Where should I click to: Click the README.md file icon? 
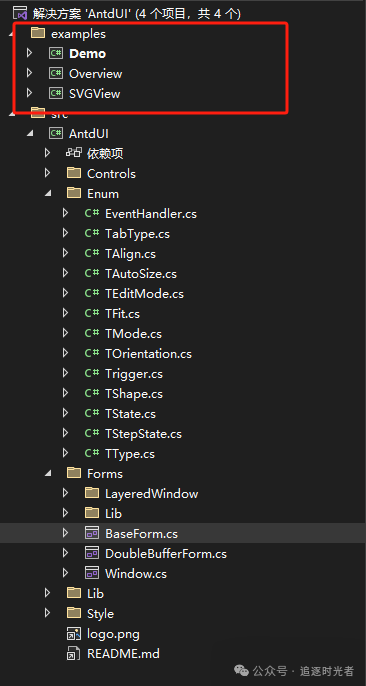tap(73, 654)
